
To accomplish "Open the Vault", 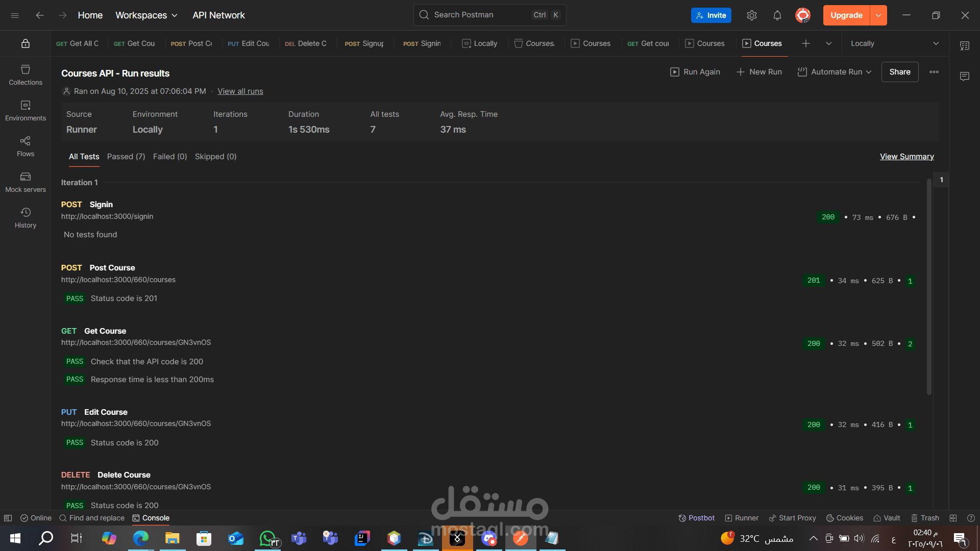I will click(x=887, y=518).
